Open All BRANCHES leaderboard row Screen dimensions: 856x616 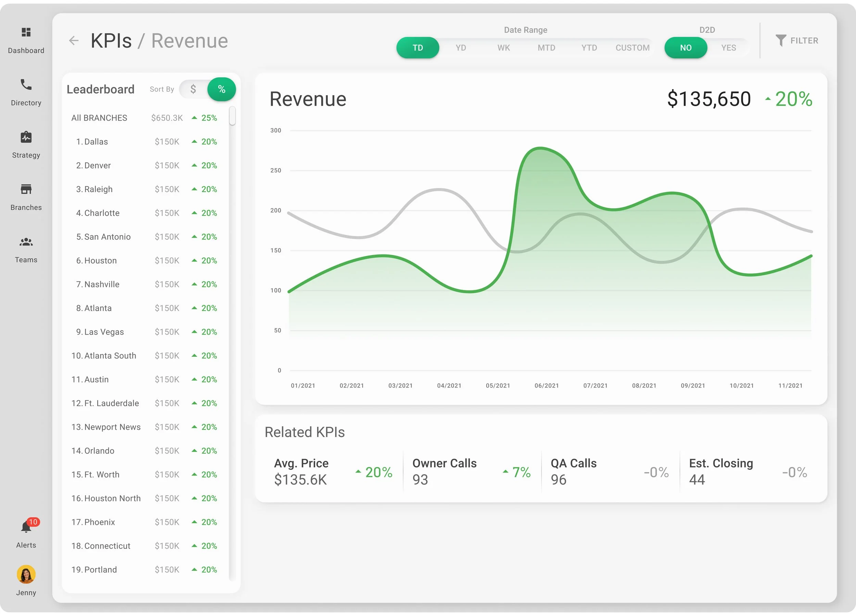[x=99, y=118]
